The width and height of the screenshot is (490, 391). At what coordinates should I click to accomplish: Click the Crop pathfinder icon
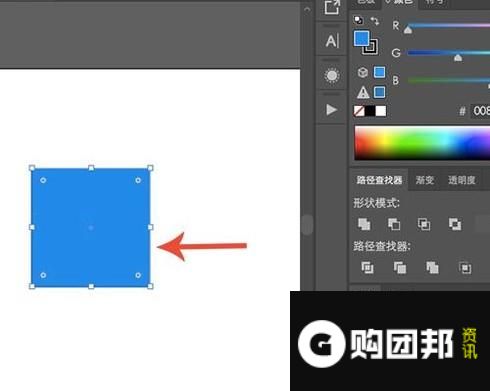pos(465,267)
